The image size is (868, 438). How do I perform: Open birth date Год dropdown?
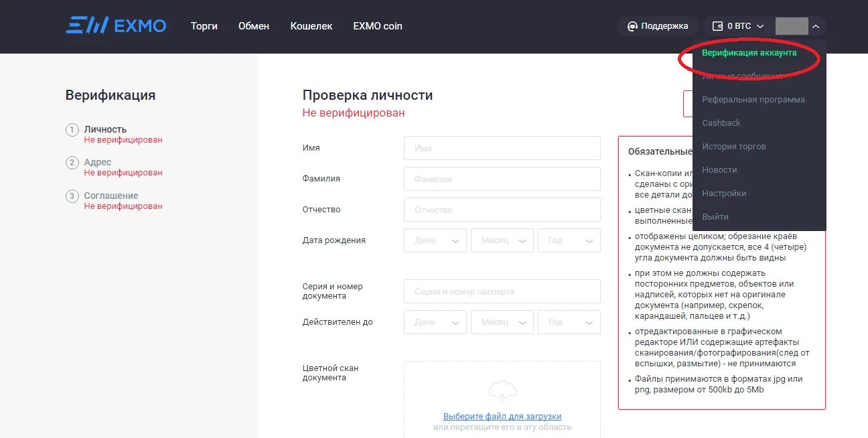coord(569,240)
